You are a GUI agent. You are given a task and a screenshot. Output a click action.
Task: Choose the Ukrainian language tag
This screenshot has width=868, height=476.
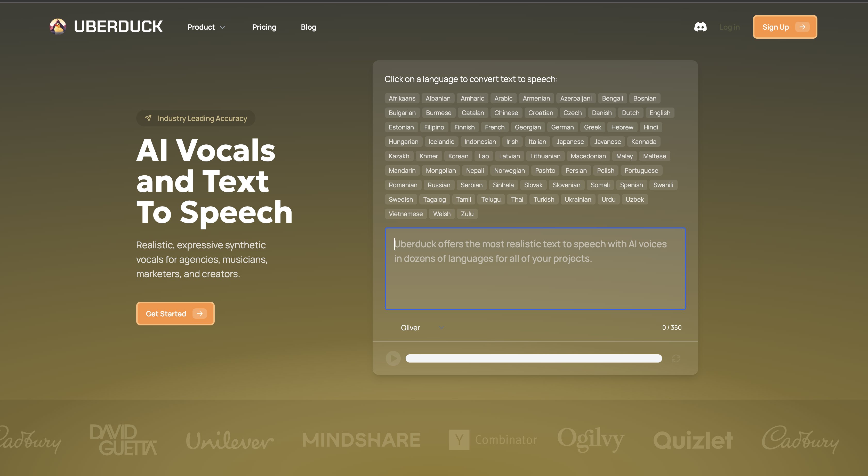click(x=577, y=200)
